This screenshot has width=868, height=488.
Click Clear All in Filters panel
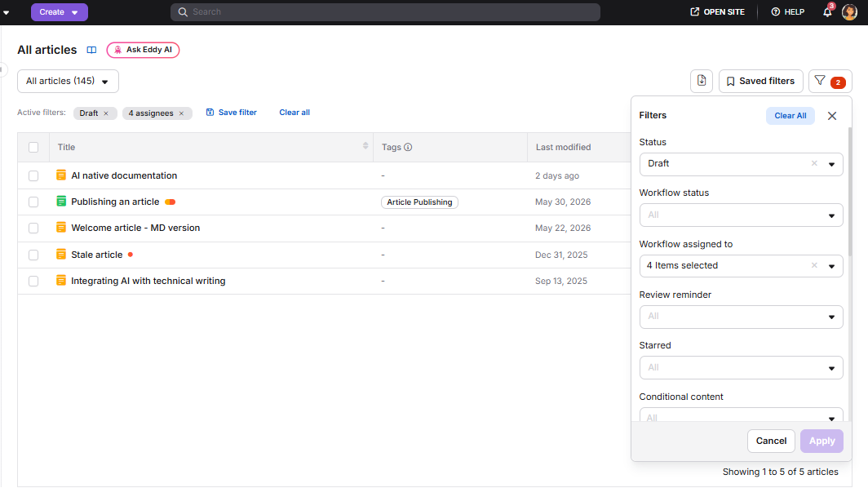pos(790,116)
